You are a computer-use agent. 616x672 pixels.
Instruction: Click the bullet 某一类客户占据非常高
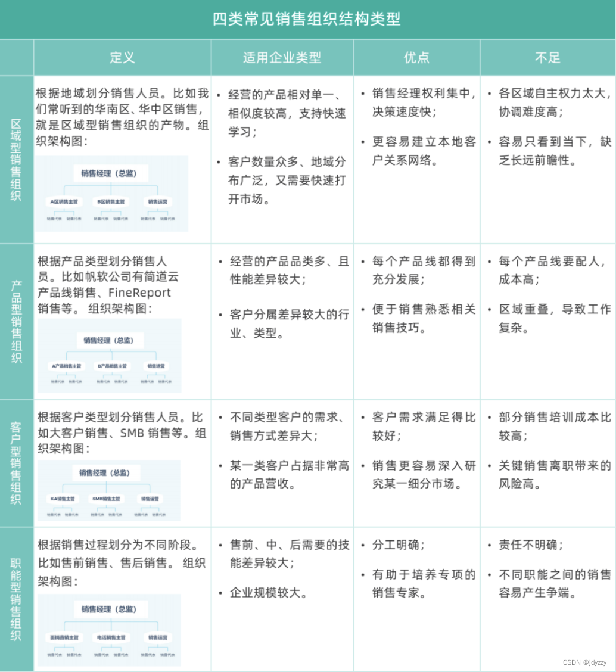(290, 474)
